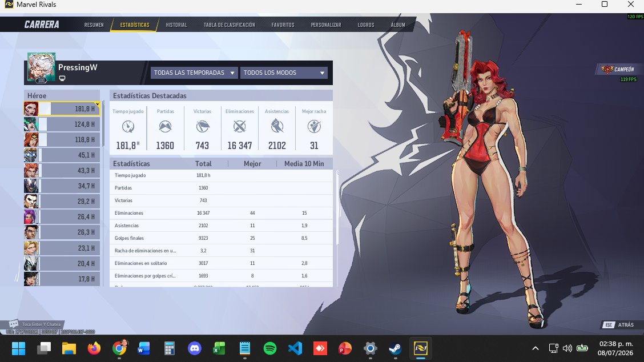Select the hero row with 20,4 H
This screenshot has height=362, width=644.
coord(62,263)
